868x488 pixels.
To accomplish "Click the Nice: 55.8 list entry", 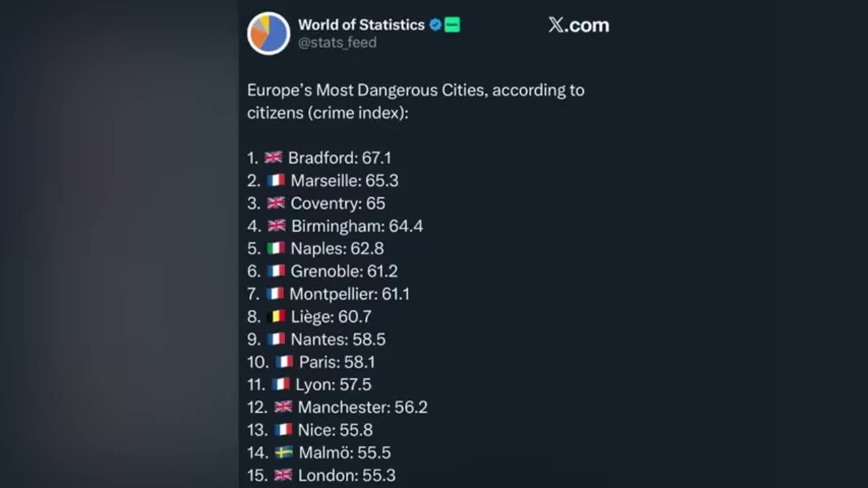I will [x=335, y=430].
